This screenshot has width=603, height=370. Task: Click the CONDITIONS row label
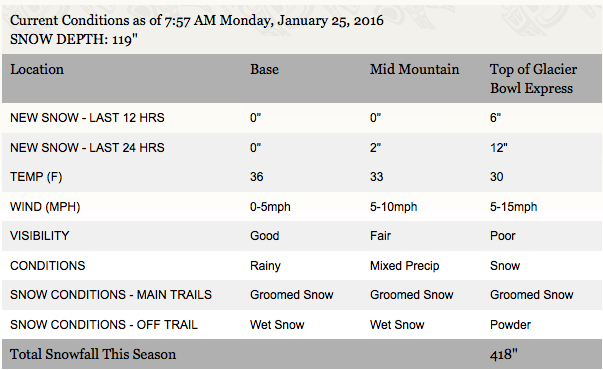pos(48,266)
